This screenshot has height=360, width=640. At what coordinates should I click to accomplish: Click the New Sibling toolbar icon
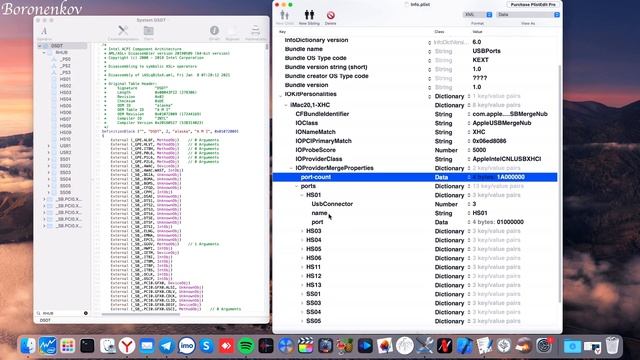(x=309, y=16)
